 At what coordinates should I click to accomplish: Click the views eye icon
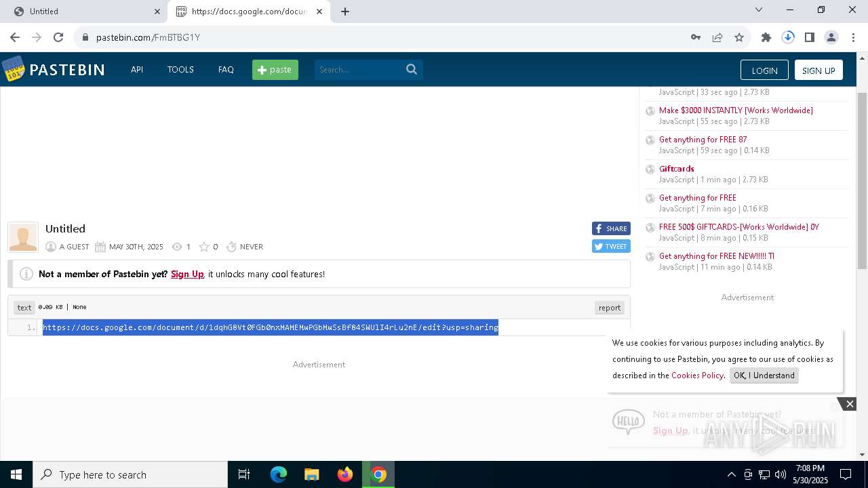point(177,247)
